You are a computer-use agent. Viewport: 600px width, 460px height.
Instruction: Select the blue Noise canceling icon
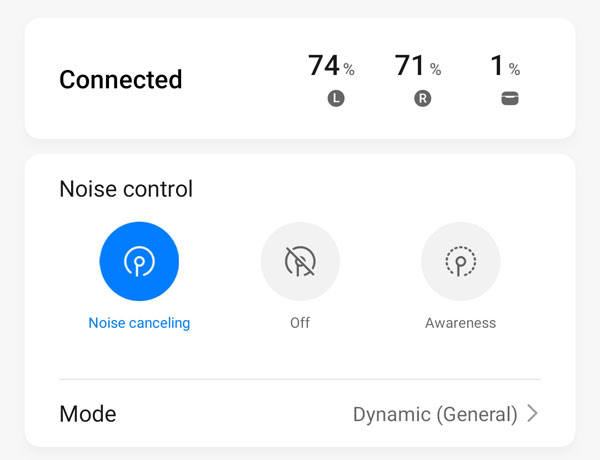pos(139,262)
